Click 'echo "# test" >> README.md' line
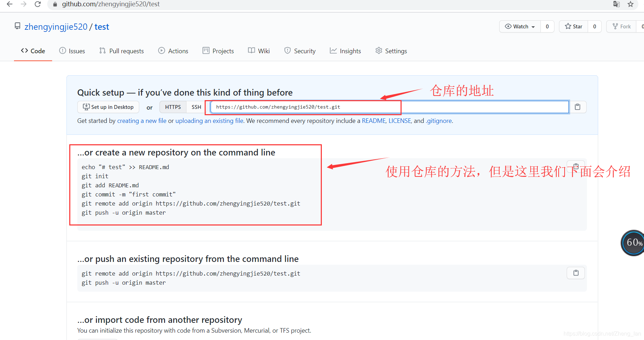Image resolution: width=644 pixels, height=340 pixels. [x=125, y=167]
